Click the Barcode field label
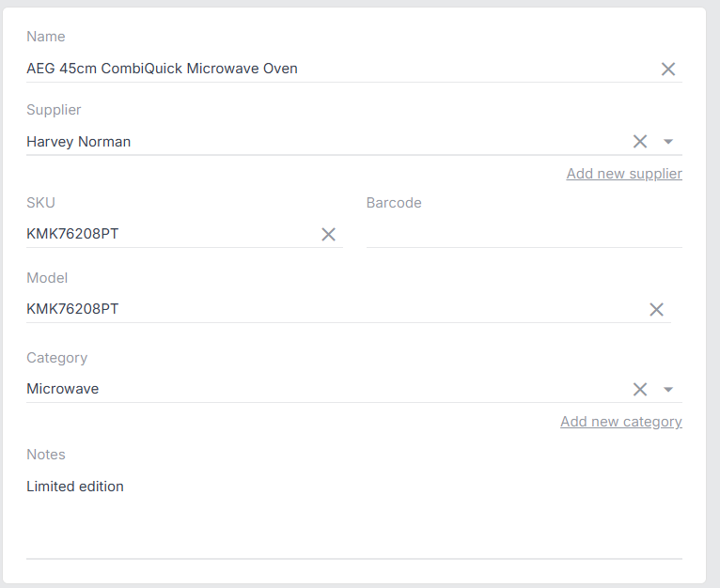The width and height of the screenshot is (720, 588). point(394,203)
